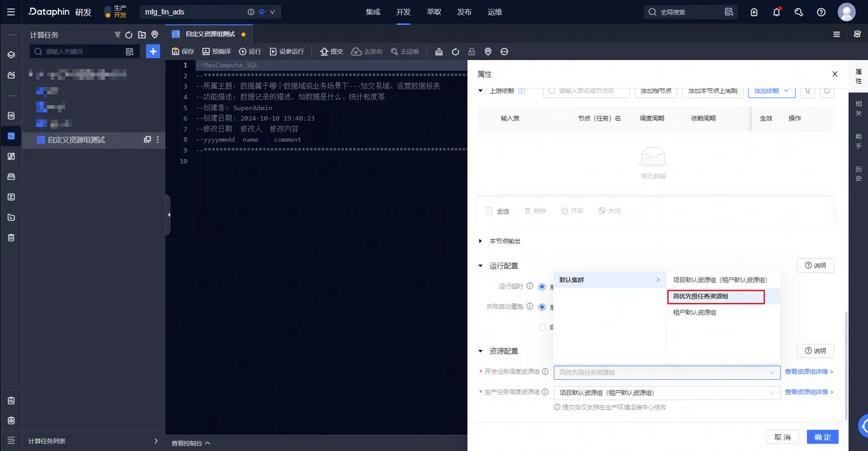Open 开发任务调度资源组 dropdown
Image resolution: width=868 pixels, height=451 pixels.
coord(666,372)
